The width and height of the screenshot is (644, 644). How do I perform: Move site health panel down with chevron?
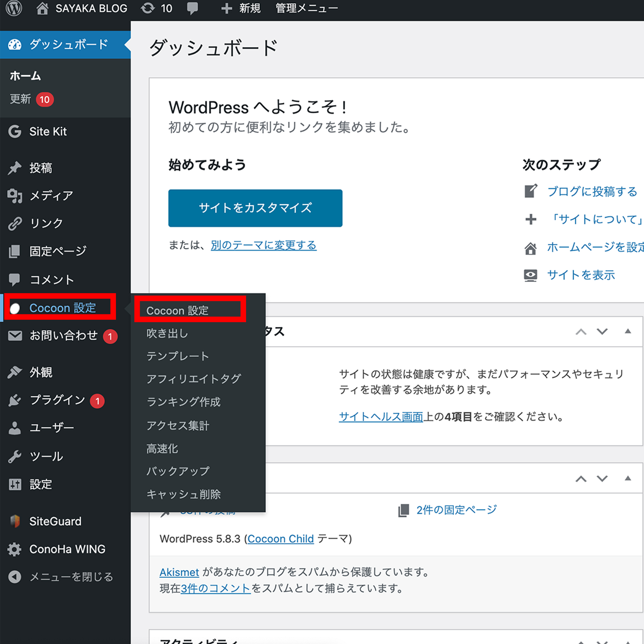(602, 332)
